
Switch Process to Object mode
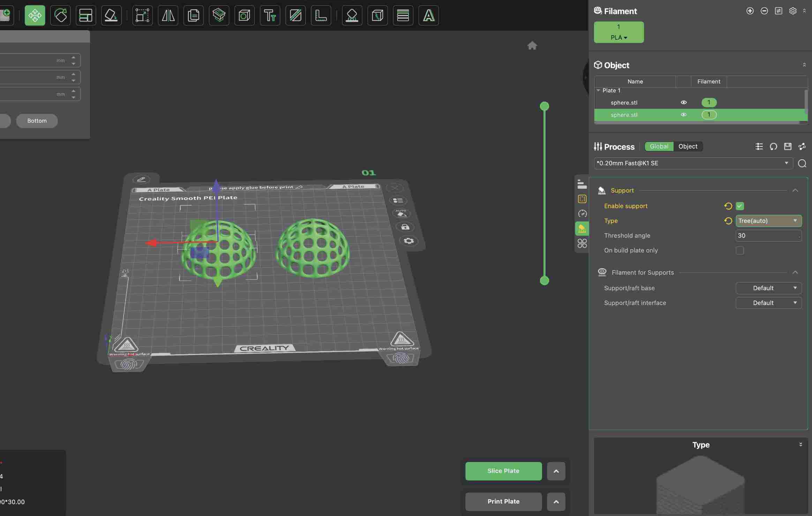point(688,146)
